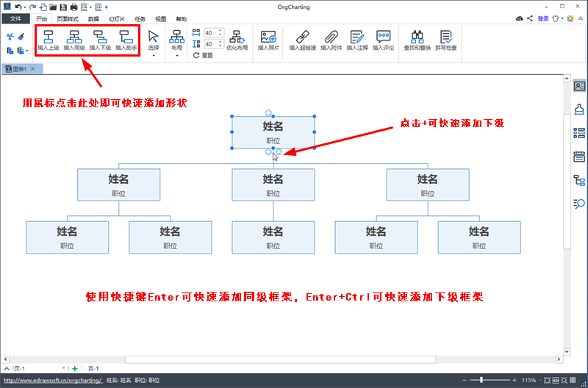Click the Share icon in top right
The image size is (588, 388).
click(530, 18)
